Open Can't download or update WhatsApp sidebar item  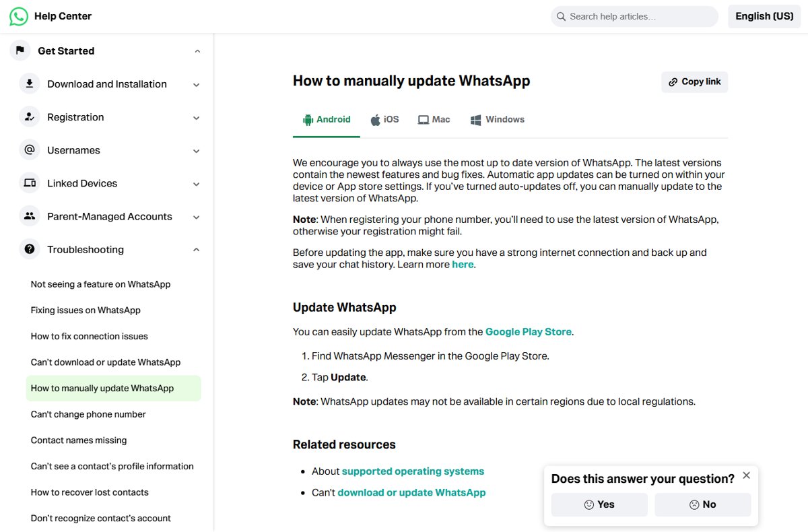coord(106,362)
